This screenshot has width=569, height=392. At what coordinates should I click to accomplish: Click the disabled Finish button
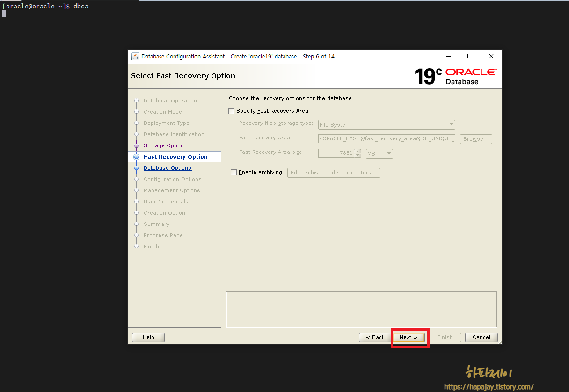pyautogui.click(x=445, y=337)
